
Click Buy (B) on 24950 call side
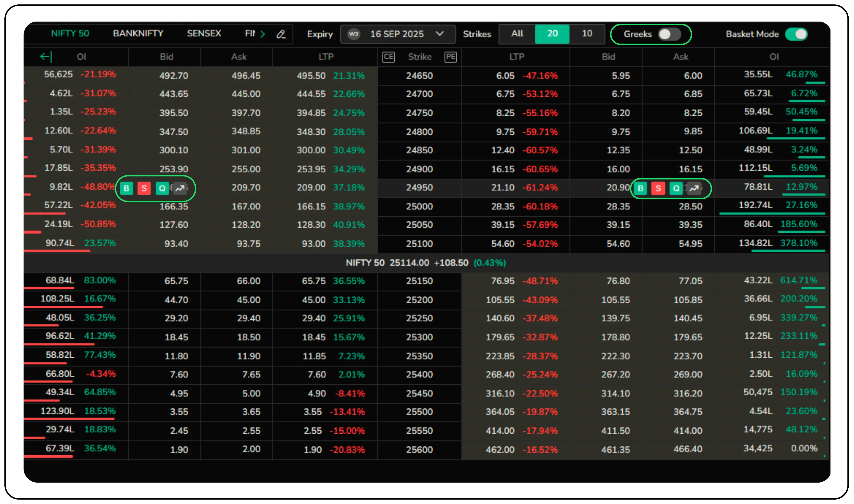coord(126,188)
